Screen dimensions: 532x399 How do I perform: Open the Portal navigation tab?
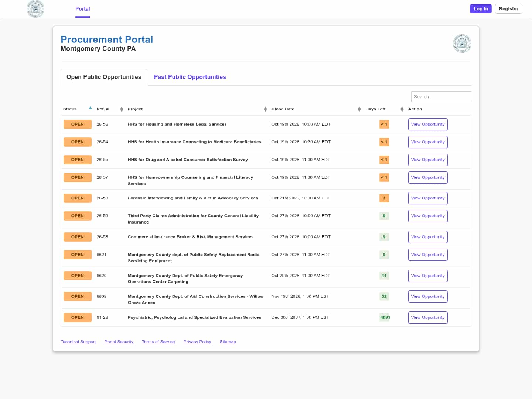(x=83, y=9)
